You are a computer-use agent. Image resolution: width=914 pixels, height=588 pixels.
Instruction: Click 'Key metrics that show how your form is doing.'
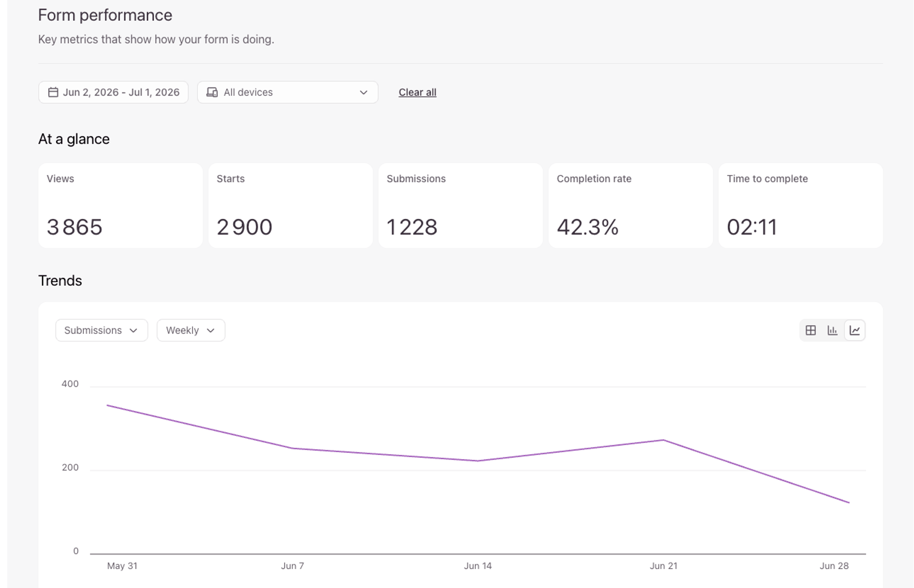click(x=156, y=39)
